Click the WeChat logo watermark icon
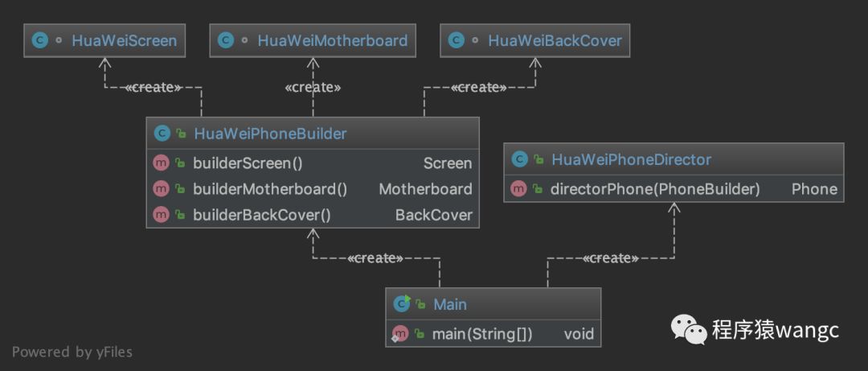The width and height of the screenshot is (868, 371). point(689,331)
